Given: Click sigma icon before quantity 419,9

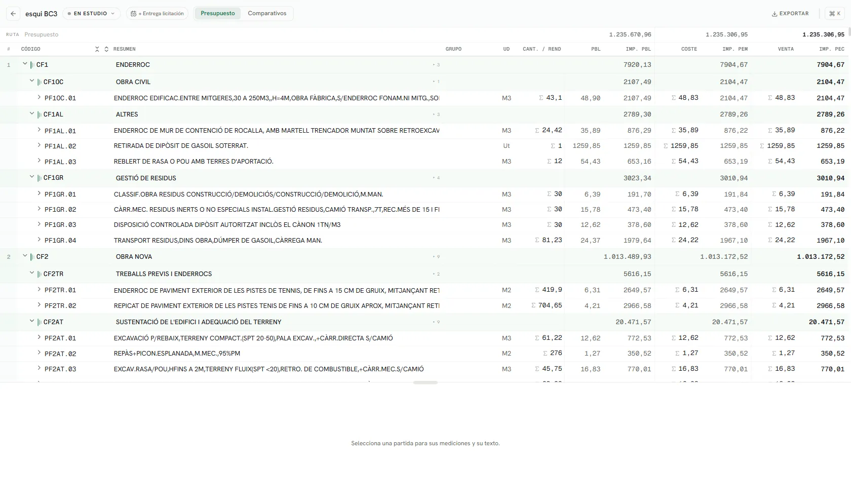Looking at the screenshot, I should pyautogui.click(x=537, y=290).
